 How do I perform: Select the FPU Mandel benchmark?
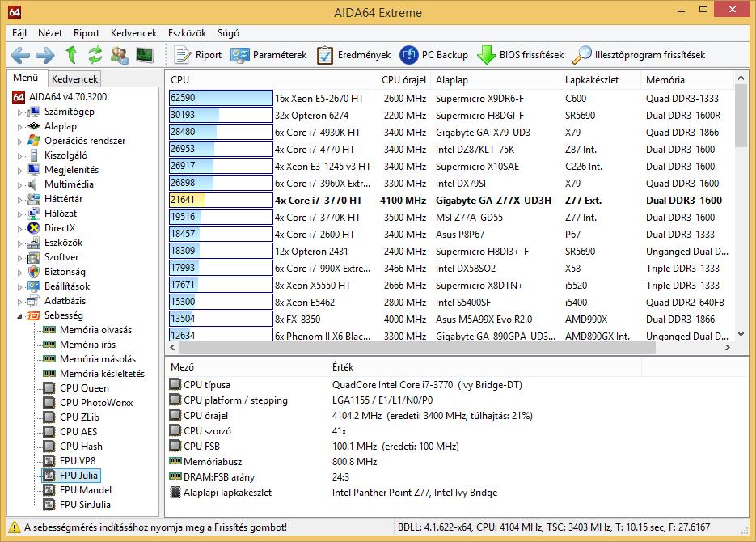[x=86, y=490]
